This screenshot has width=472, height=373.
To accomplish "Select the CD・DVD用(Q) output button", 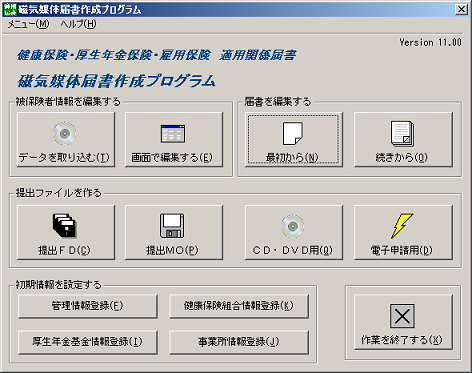I will pyautogui.click(x=294, y=232).
